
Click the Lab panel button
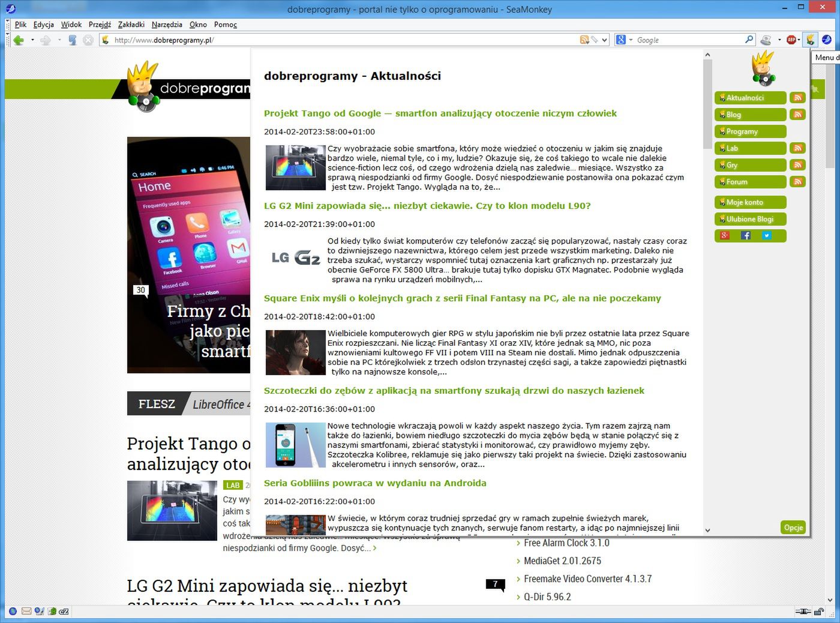[x=751, y=148]
